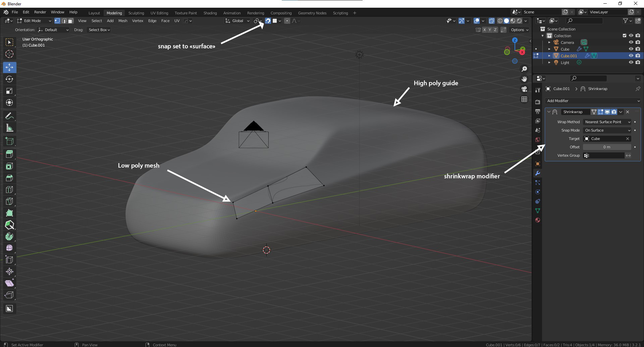Screen dimensions: 644x347
Task: Select the Rotate tool in toolbar
Action: (9, 79)
